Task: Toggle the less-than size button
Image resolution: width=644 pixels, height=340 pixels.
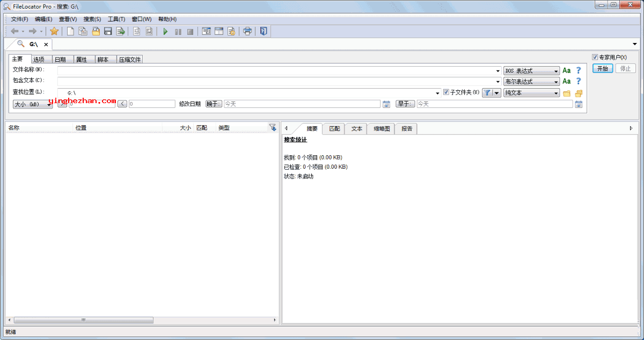Action: coord(122,104)
